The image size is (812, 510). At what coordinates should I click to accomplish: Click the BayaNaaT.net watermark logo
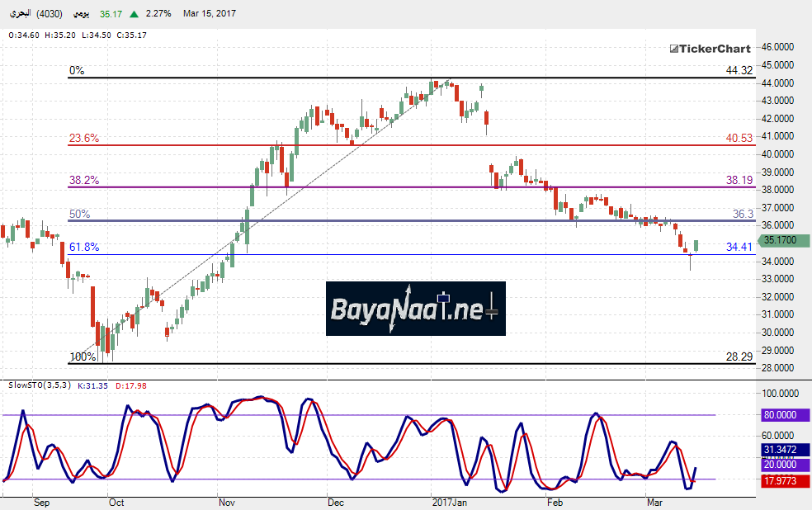click(415, 309)
